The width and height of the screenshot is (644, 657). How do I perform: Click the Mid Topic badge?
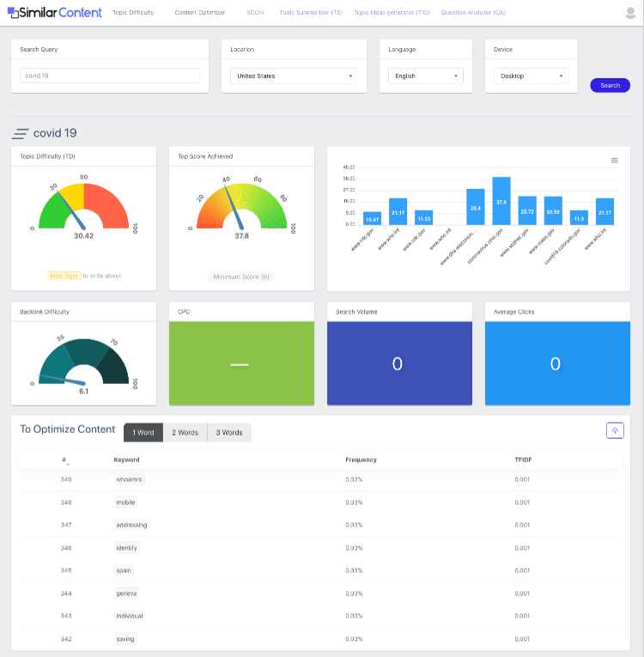point(64,276)
